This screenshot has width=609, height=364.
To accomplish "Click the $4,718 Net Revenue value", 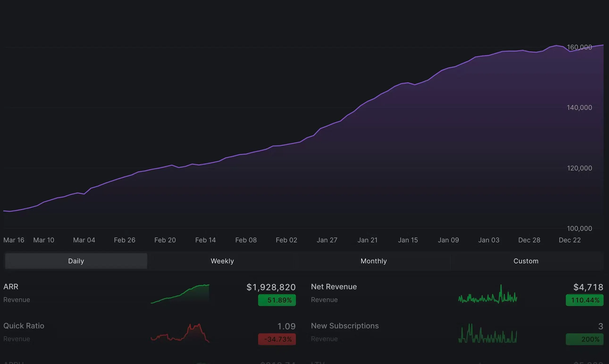I will (x=588, y=287).
